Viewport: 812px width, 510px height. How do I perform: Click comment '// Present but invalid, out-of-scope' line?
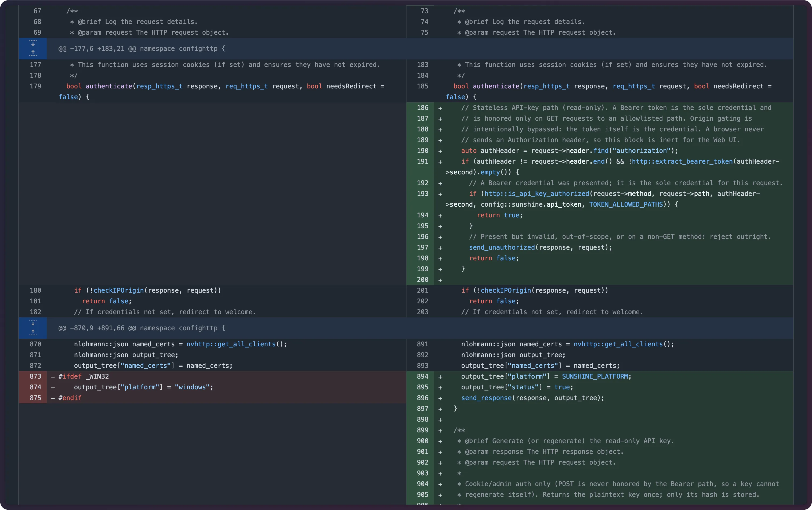tap(620, 237)
